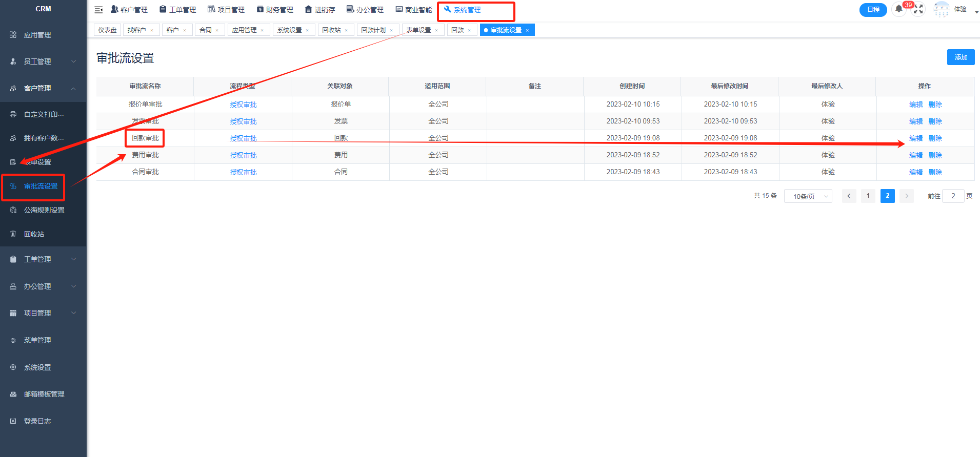Viewport: 980px width, 457px height.
Task: Go to page 1 in pagination
Action: (868, 196)
